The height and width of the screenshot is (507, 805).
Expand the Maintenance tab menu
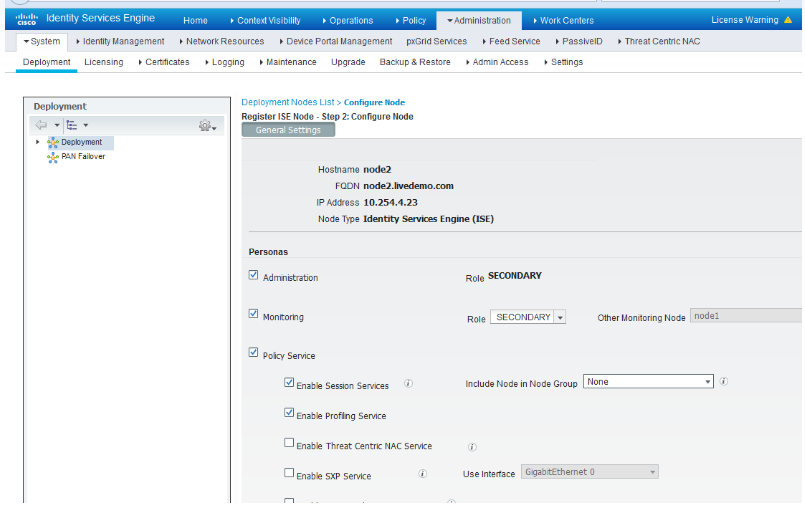coord(288,62)
